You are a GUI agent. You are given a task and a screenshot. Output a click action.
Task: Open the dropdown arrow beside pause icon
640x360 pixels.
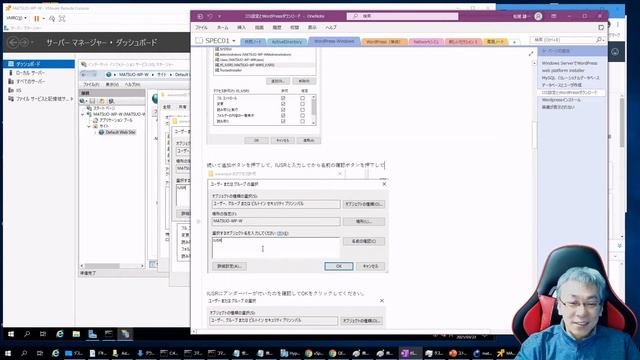[43, 18]
